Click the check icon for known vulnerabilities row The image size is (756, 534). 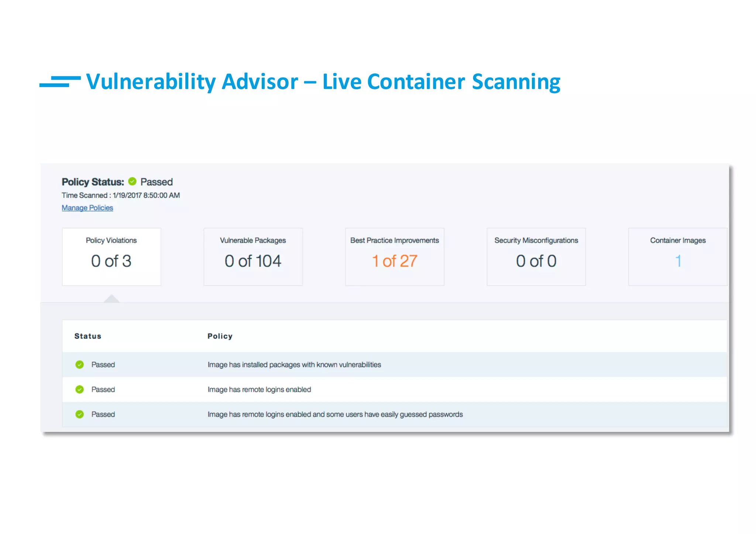(x=79, y=365)
